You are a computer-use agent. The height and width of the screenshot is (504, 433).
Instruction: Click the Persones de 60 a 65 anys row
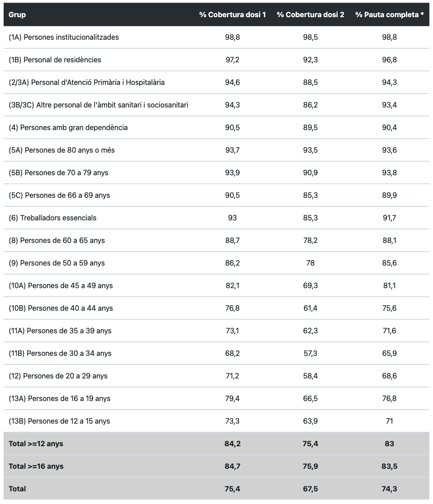pyautogui.click(x=216, y=240)
